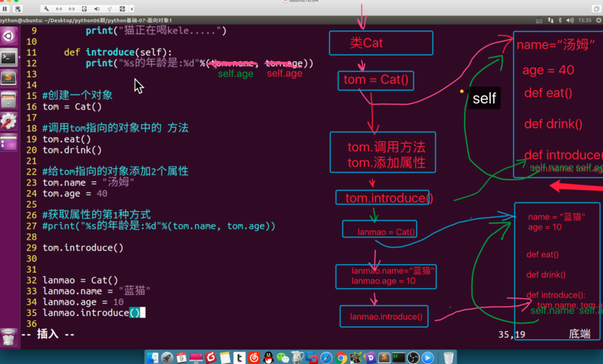
Task: Toggle the VM sound device speaker icon
Action: click(97, 9)
